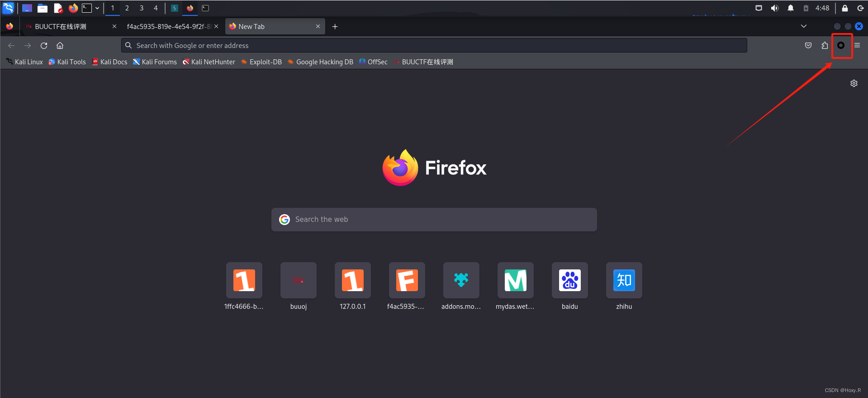Image resolution: width=868 pixels, height=398 pixels.
Task: Switch to workspace 2
Action: click(127, 8)
